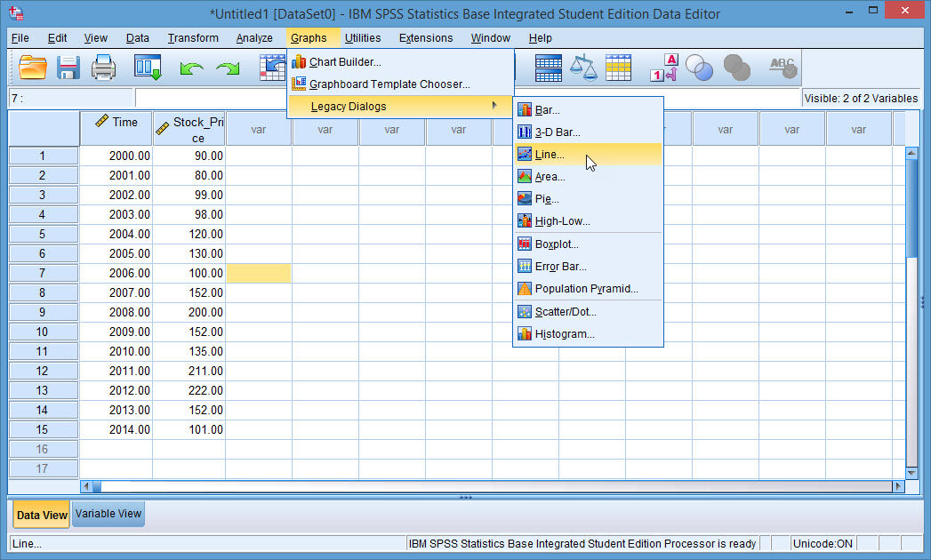Open the Edit menu

[x=57, y=38]
